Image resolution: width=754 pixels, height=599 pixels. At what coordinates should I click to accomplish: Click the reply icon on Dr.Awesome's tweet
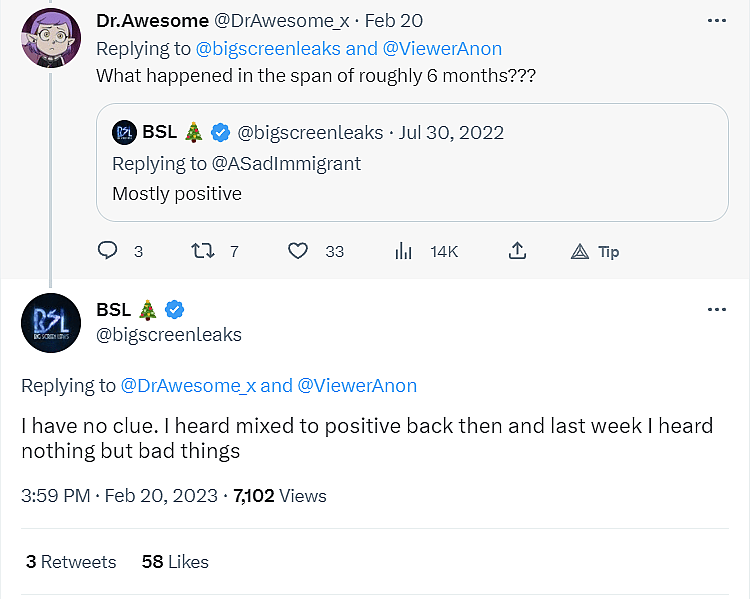(x=108, y=251)
